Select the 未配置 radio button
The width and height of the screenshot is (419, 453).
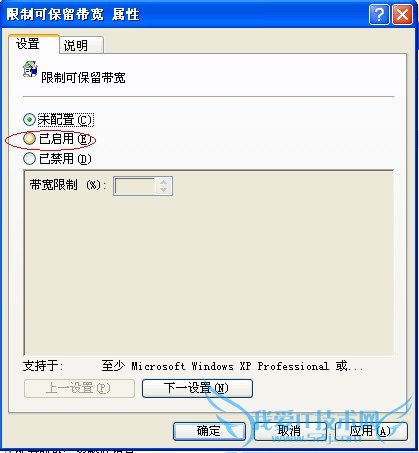coord(29,119)
